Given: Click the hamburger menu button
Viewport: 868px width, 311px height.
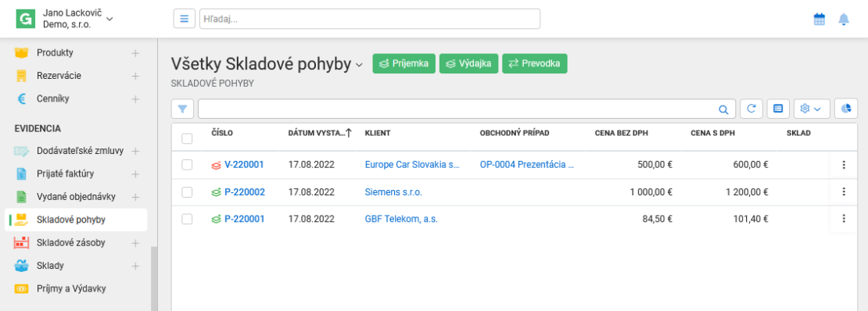Looking at the screenshot, I should [185, 19].
